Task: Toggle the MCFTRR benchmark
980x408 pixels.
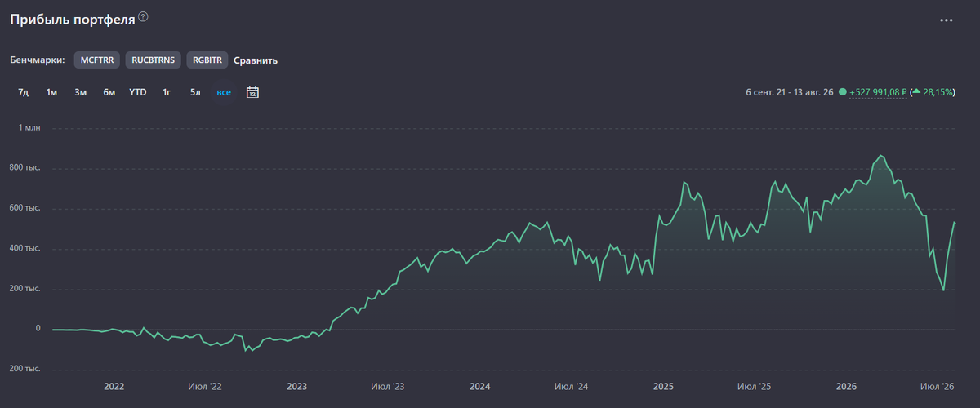Action: tap(97, 60)
